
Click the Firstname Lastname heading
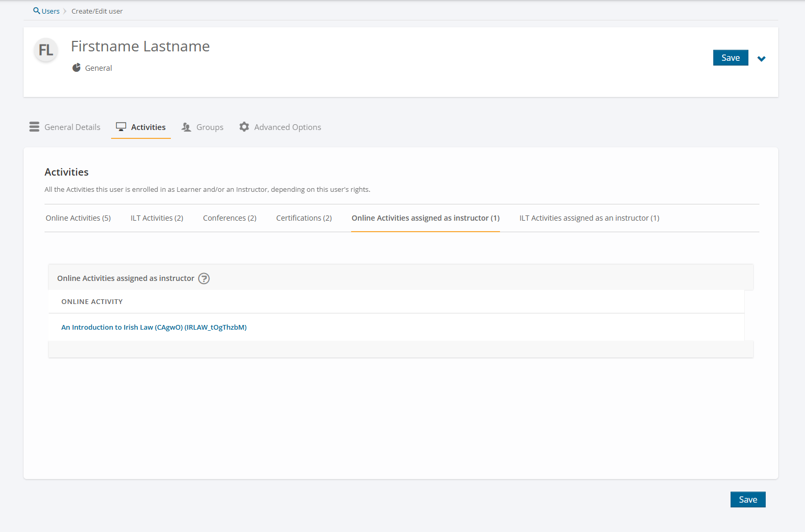coord(140,46)
